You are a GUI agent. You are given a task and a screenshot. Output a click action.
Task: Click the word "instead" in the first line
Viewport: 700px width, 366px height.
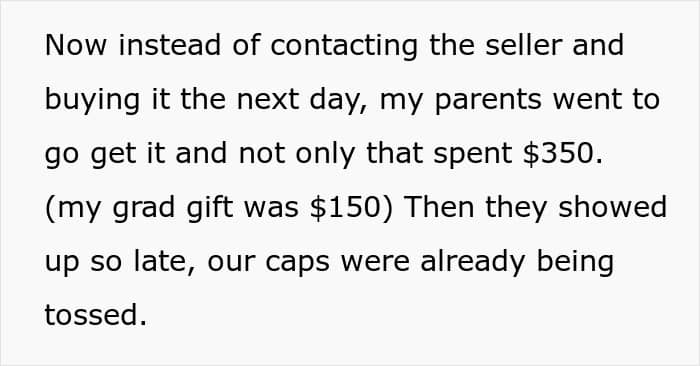(x=170, y=45)
